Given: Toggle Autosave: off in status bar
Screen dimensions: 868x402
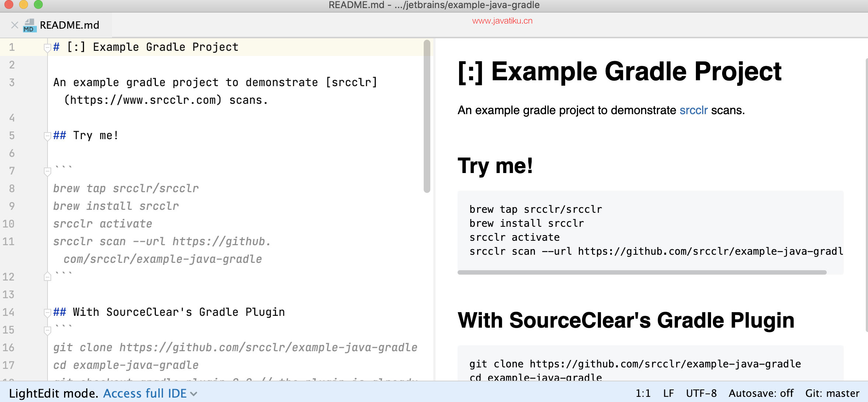Looking at the screenshot, I should [761, 393].
